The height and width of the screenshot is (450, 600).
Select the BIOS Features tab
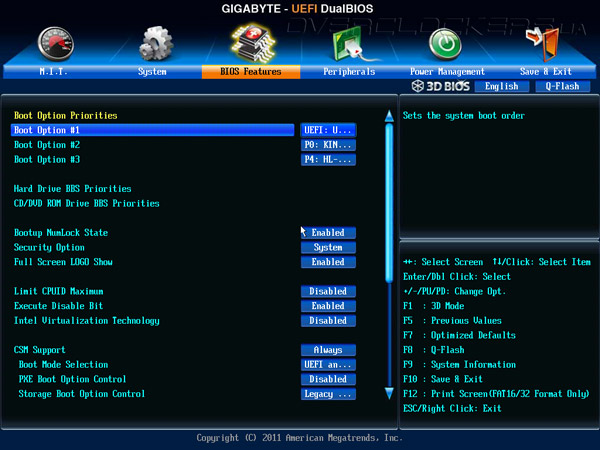coord(251,72)
